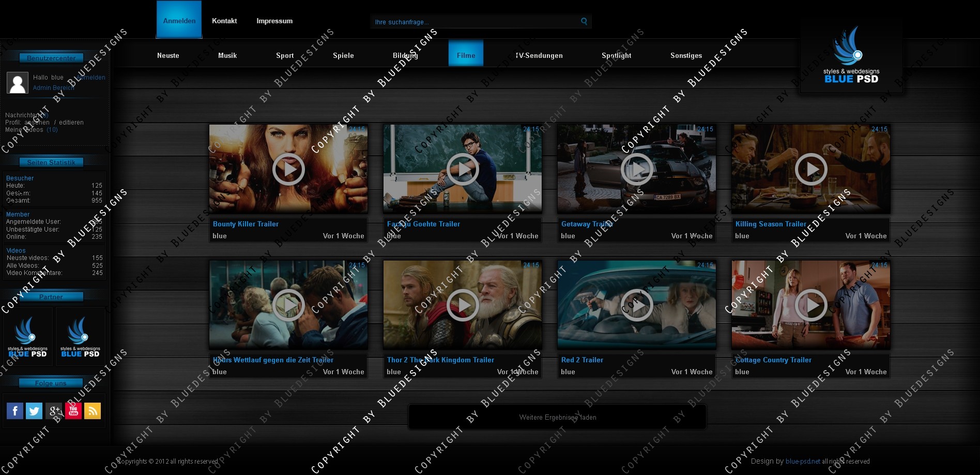Switch to the Neuste category
The image size is (980, 475).
168,55
